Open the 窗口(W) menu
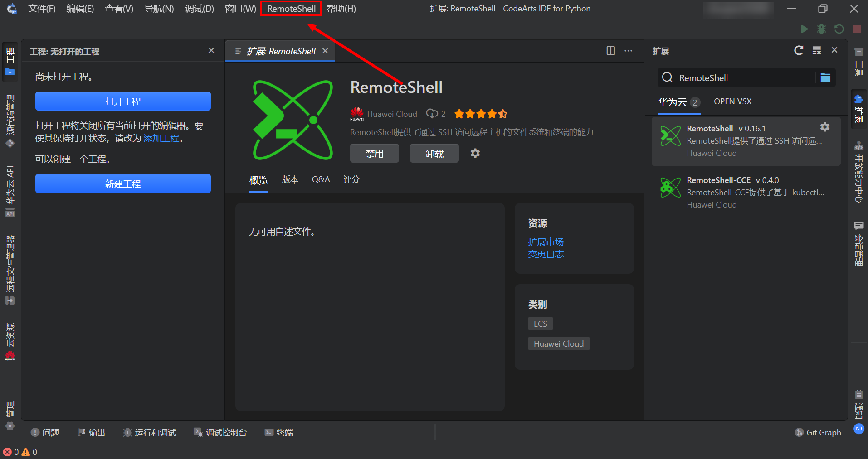This screenshot has width=868, height=459. point(240,9)
